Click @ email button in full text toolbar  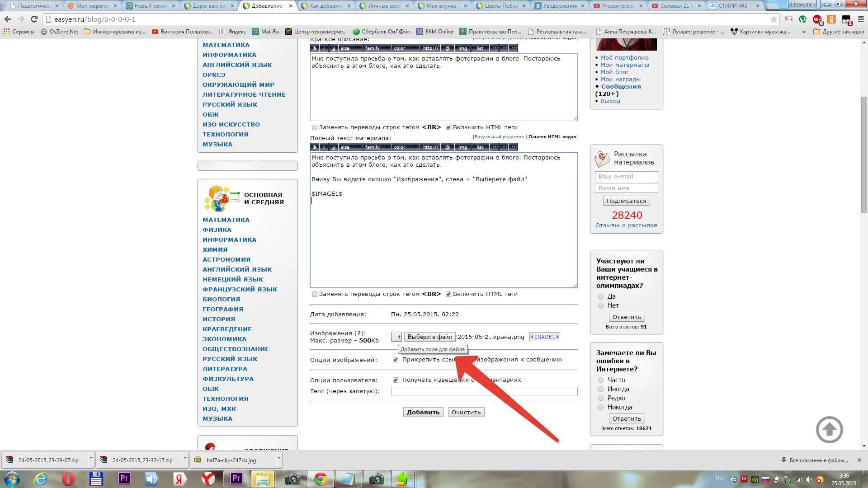pos(448,147)
